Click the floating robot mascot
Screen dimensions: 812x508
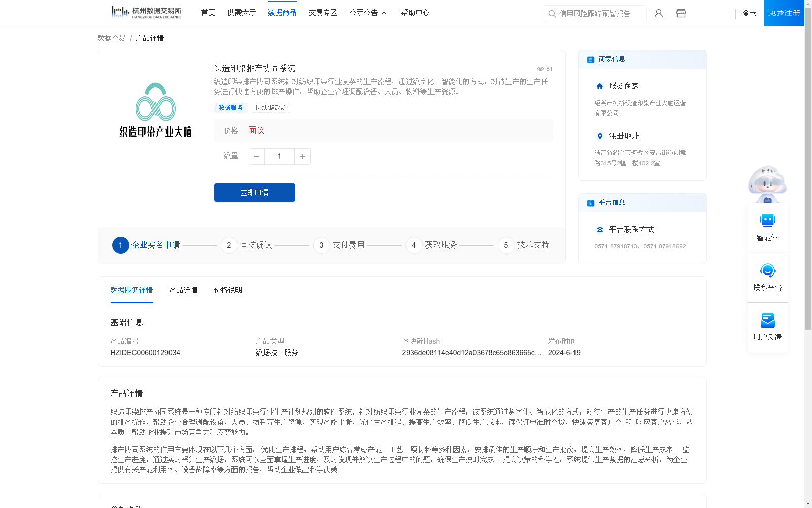(x=767, y=184)
